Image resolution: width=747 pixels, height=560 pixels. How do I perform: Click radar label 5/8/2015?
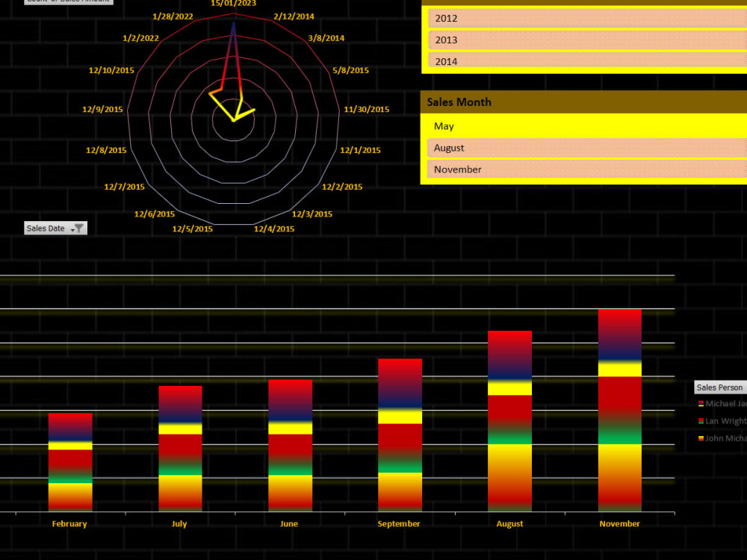[x=350, y=70]
